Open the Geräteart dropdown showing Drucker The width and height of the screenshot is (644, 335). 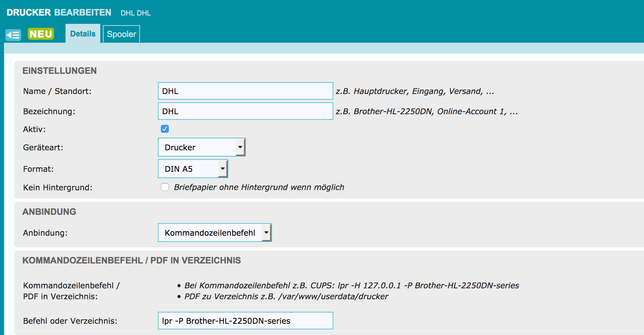click(x=202, y=147)
